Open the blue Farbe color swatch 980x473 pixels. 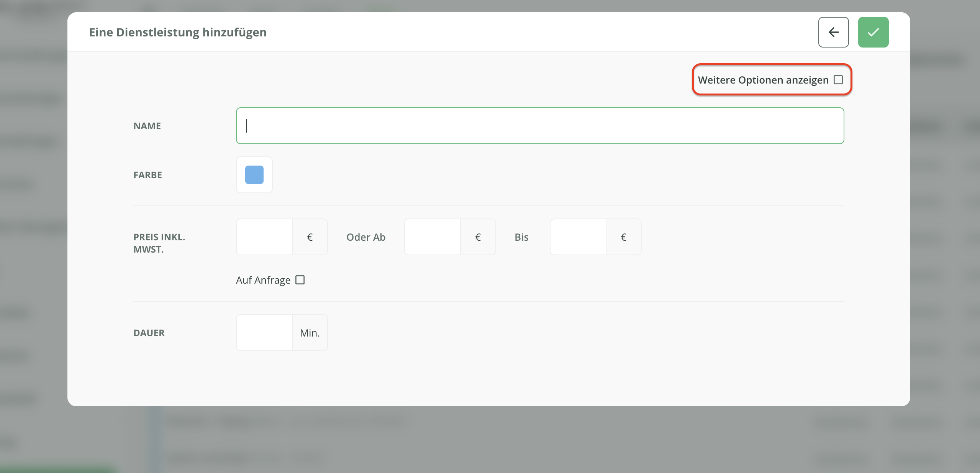click(x=254, y=175)
